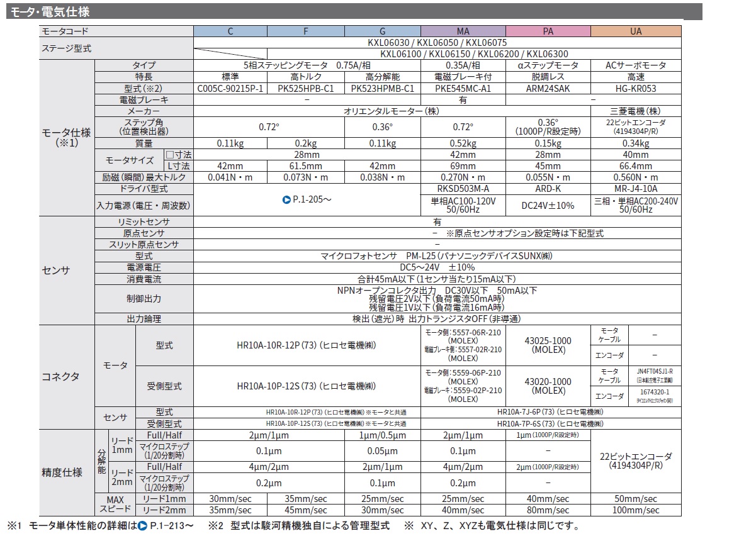Click the G motor code column header
Image resolution: width=756 pixels, height=541 pixels.
click(382, 30)
